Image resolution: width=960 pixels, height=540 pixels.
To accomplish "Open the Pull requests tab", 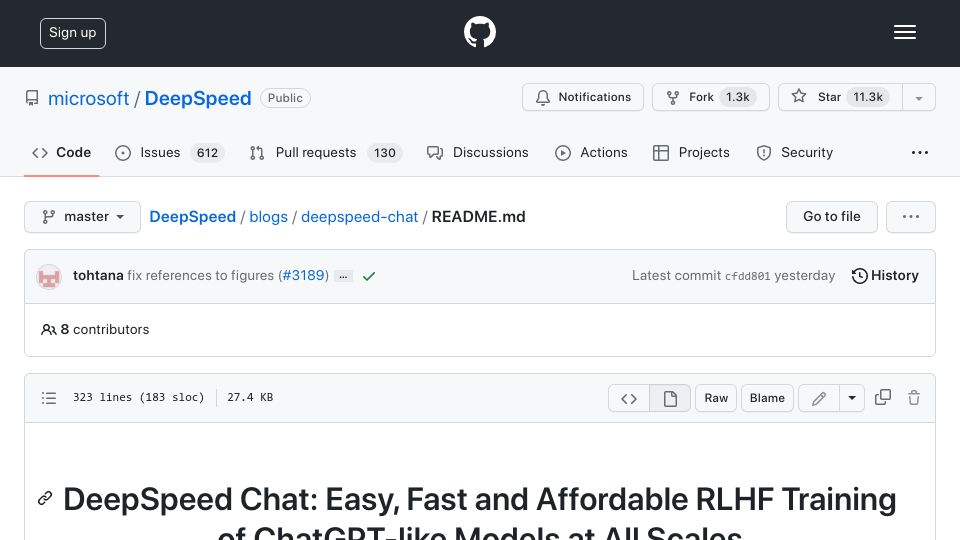I will 325,152.
